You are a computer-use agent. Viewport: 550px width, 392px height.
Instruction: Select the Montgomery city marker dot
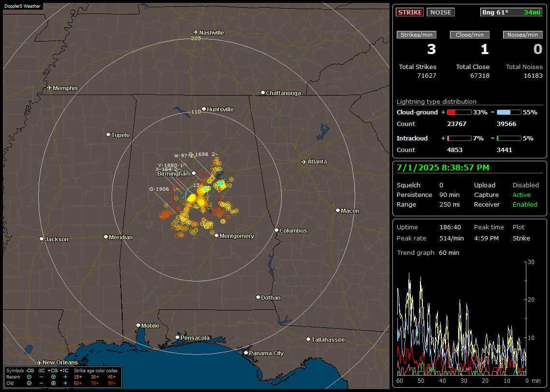tap(217, 236)
